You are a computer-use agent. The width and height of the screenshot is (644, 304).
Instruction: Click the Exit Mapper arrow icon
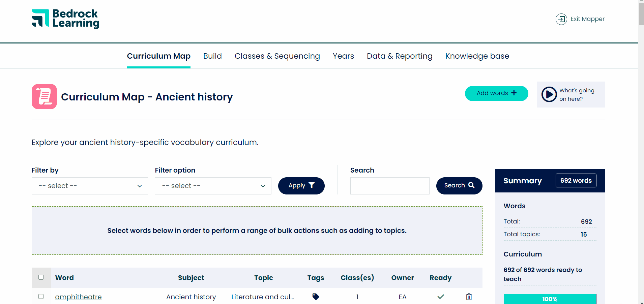561,19
